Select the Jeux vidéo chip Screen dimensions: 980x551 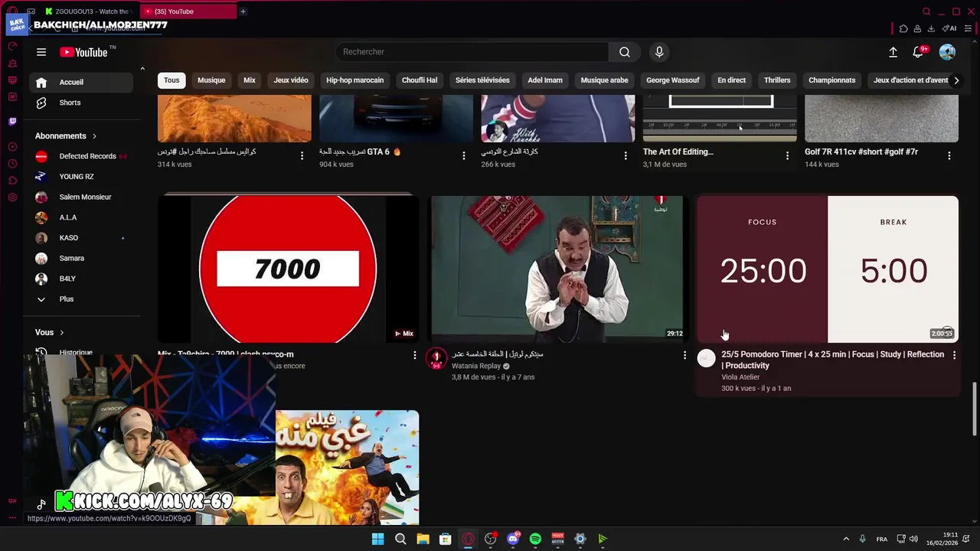pos(291,80)
